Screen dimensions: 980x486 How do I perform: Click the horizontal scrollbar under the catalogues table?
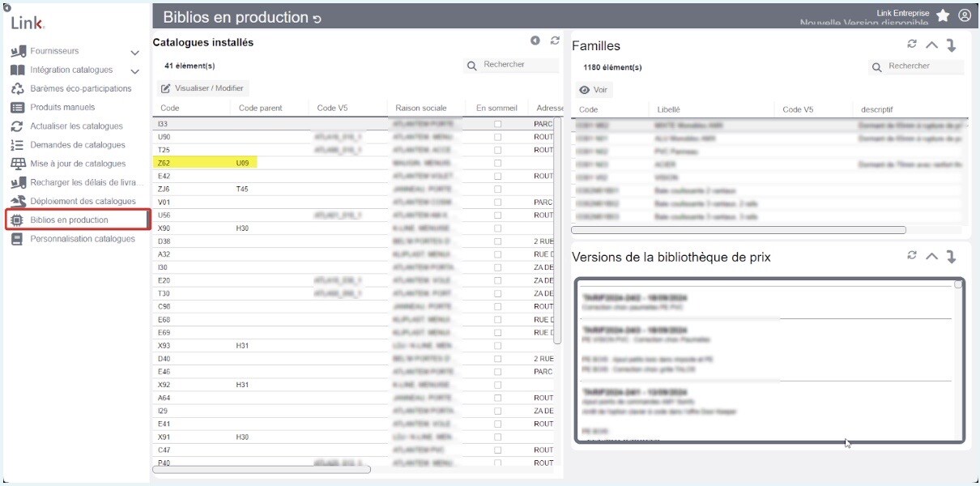click(x=262, y=469)
